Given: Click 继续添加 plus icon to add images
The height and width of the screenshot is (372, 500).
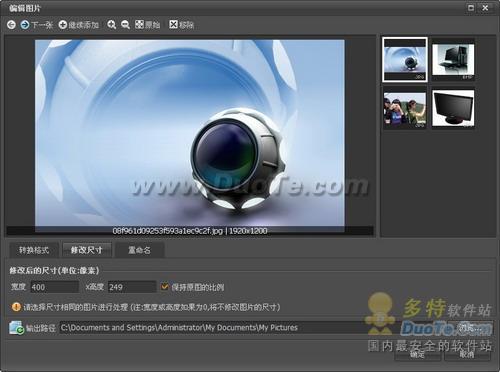Looking at the screenshot, I should tap(63, 25).
